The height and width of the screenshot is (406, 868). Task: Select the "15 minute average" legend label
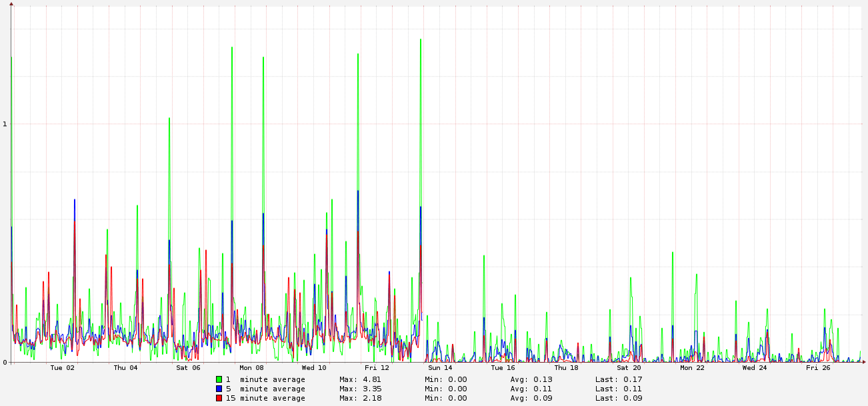(x=265, y=398)
